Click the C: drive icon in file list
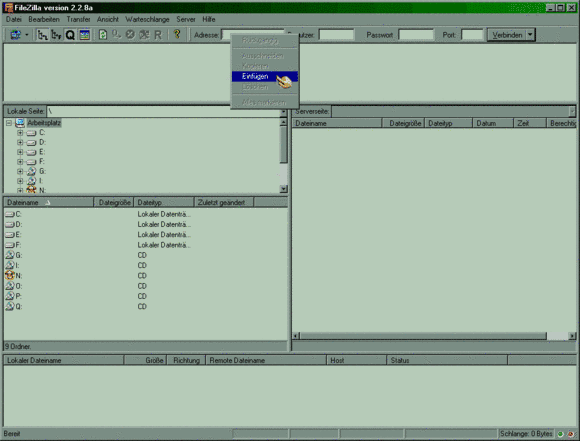 10,214
